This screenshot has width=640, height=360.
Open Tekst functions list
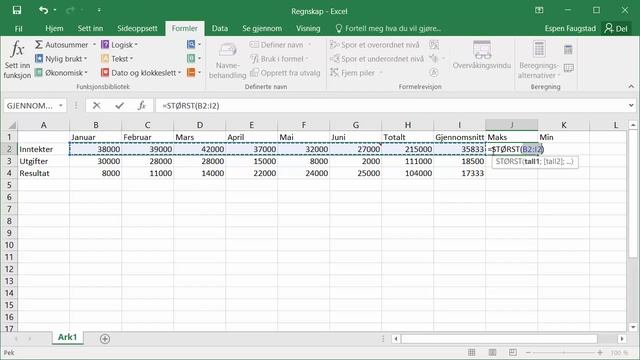pyautogui.click(x=117, y=59)
